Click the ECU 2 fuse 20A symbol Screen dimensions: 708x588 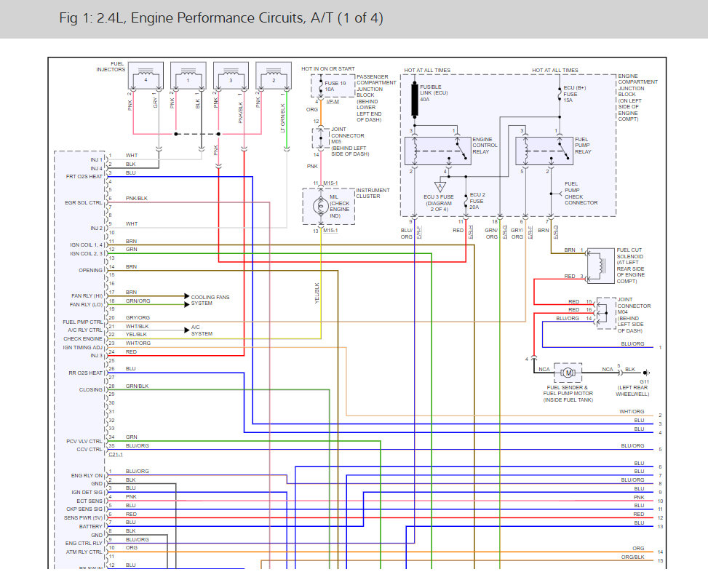click(x=466, y=201)
